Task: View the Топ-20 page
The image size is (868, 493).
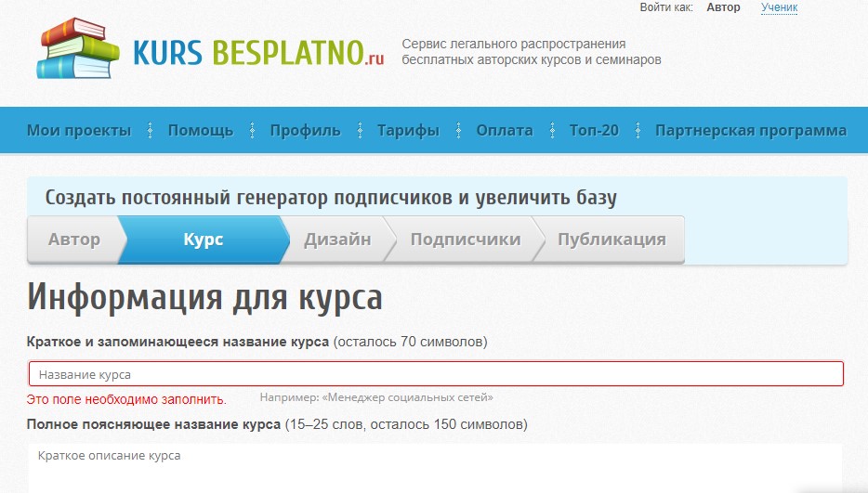Action: (x=594, y=131)
